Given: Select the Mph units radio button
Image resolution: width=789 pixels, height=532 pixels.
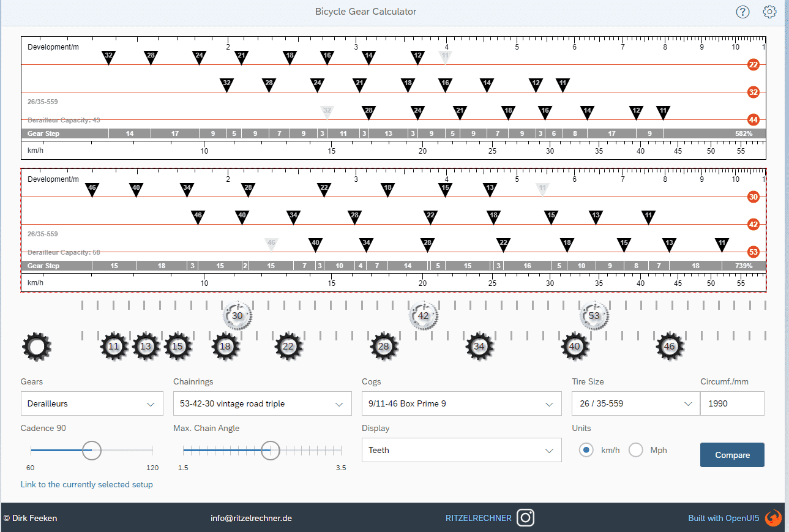Looking at the screenshot, I should [636, 450].
